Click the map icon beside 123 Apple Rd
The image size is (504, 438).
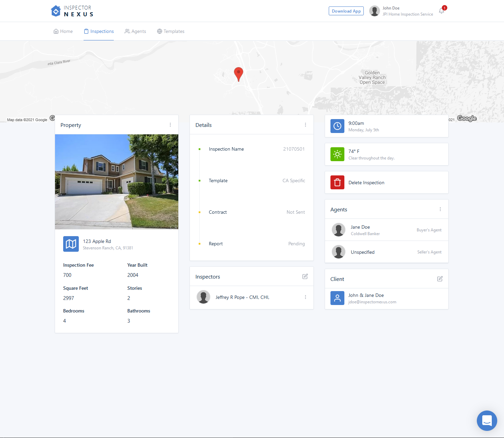pyautogui.click(x=71, y=244)
